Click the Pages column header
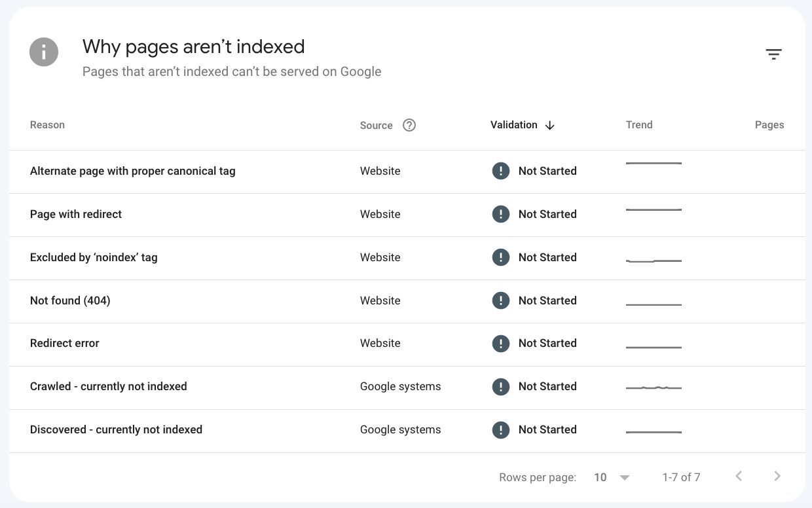 pyautogui.click(x=769, y=125)
